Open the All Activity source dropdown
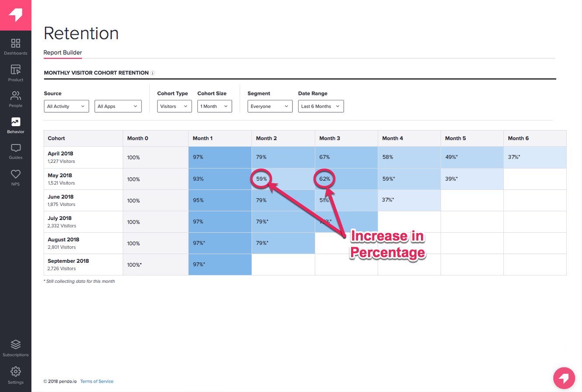Screen dimensions: 582x392 coord(66,106)
